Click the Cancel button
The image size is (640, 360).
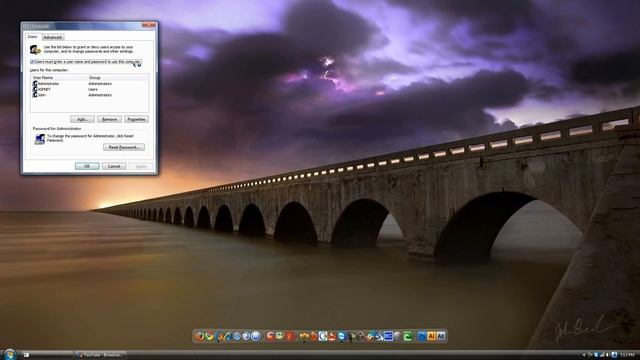114,166
